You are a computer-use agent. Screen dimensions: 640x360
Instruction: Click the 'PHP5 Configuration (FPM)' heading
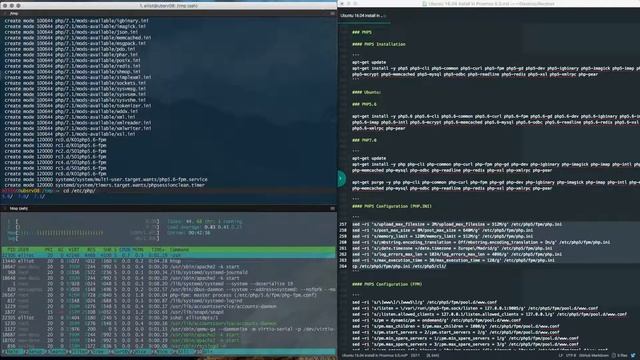pos(387,284)
